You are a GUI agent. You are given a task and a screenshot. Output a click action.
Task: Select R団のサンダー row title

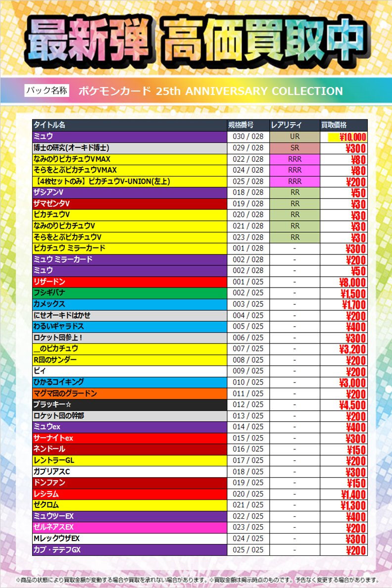click(x=129, y=360)
